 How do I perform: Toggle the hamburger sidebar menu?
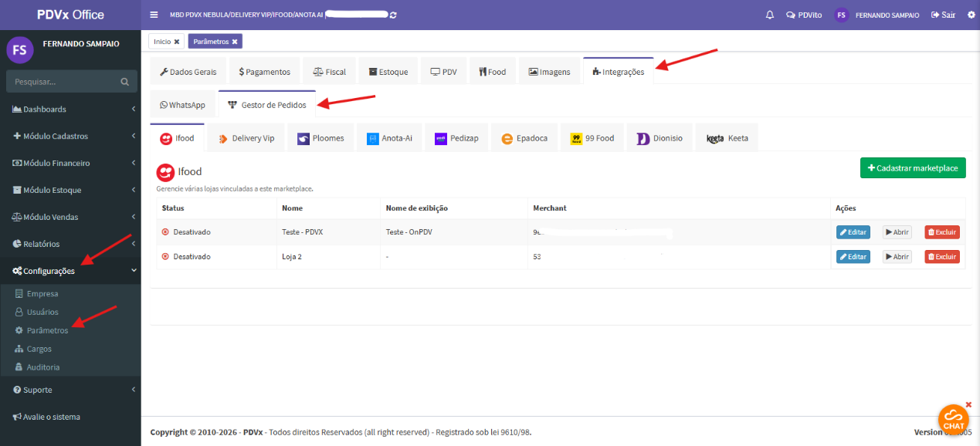point(154,15)
